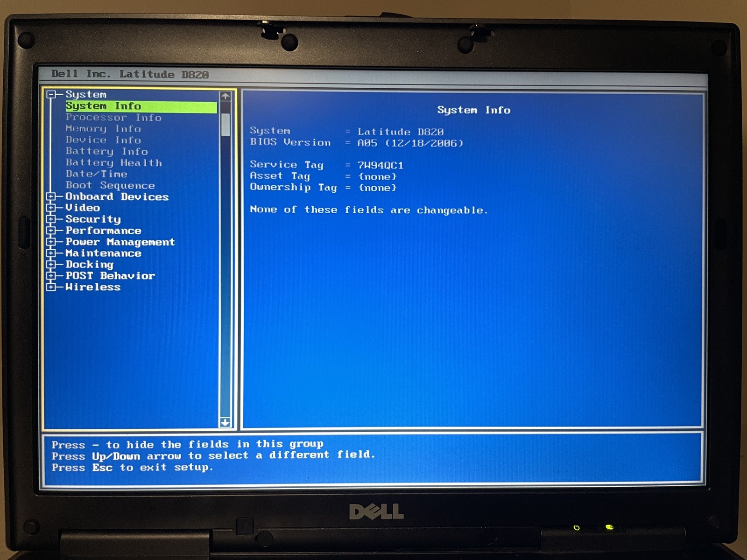The width and height of the screenshot is (747, 560).
Task: Open Battery Health in the tree
Action: click(114, 163)
